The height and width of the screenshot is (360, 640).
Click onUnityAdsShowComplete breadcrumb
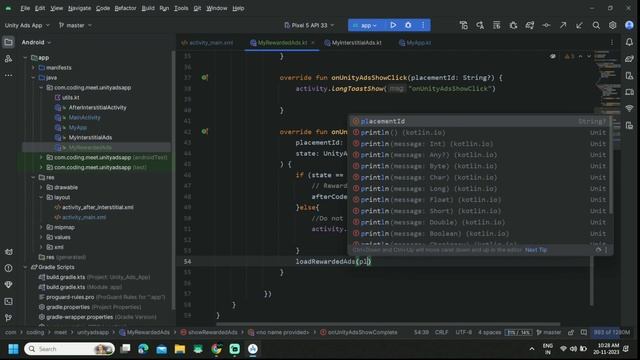click(x=358, y=332)
